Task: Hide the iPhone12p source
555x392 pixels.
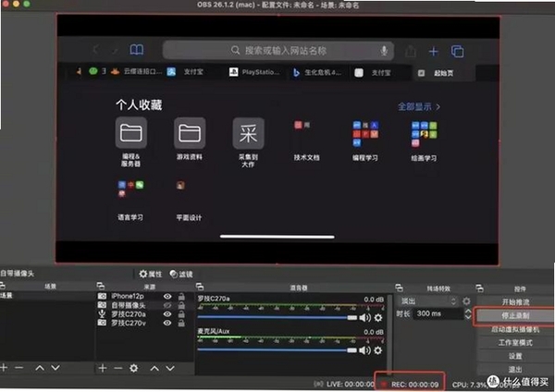Action: (167, 296)
